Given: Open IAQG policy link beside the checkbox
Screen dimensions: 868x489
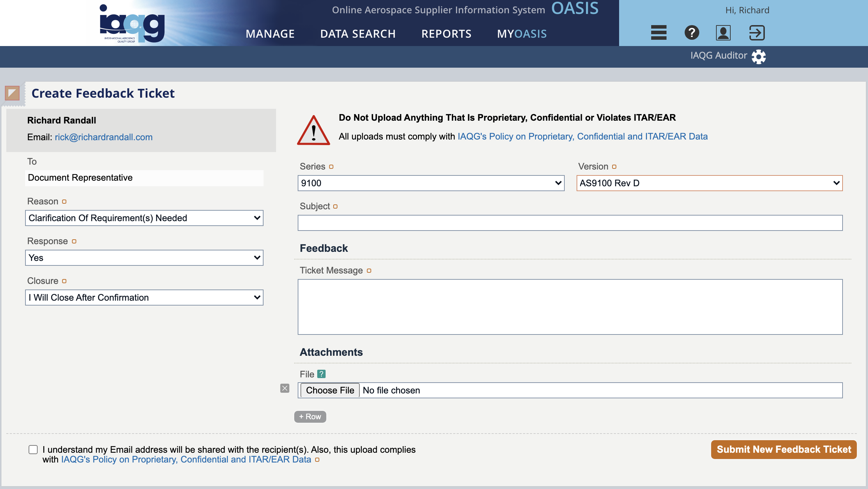Looking at the screenshot, I should [x=186, y=459].
